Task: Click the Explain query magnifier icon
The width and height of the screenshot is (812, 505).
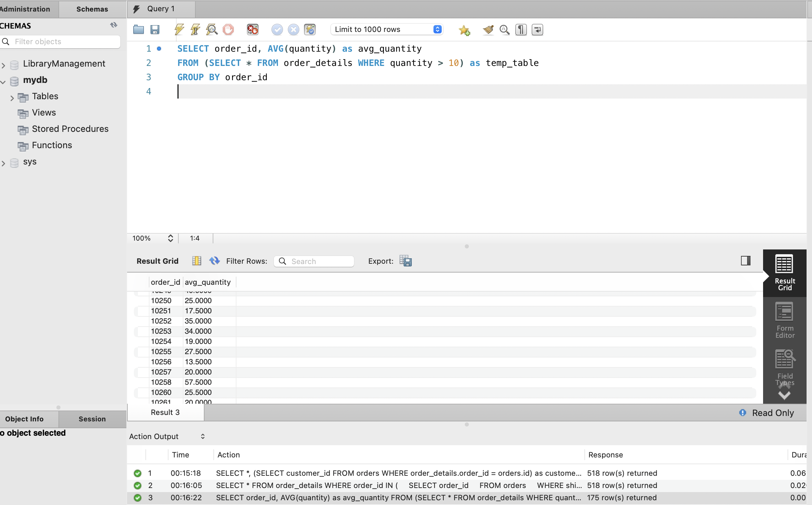Action: [x=212, y=30]
